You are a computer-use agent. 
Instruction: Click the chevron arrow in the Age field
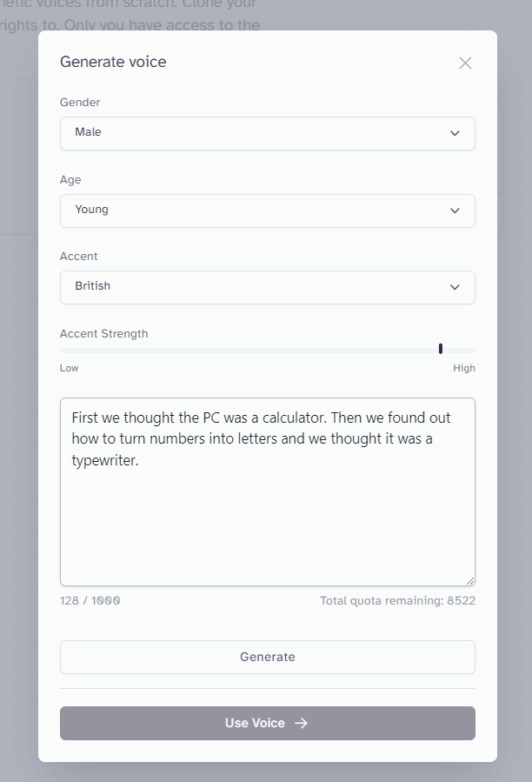click(x=455, y=211)
